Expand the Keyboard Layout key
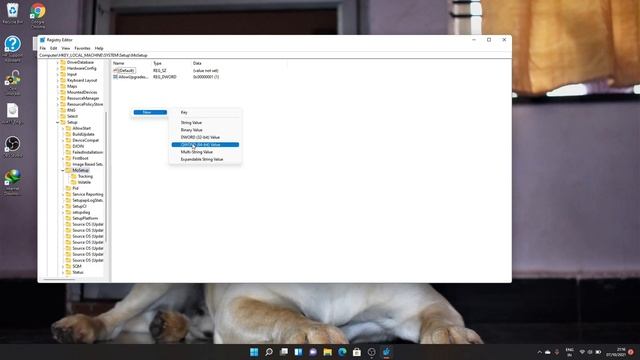Screen dimensions: 640x360 coord(58,80)
